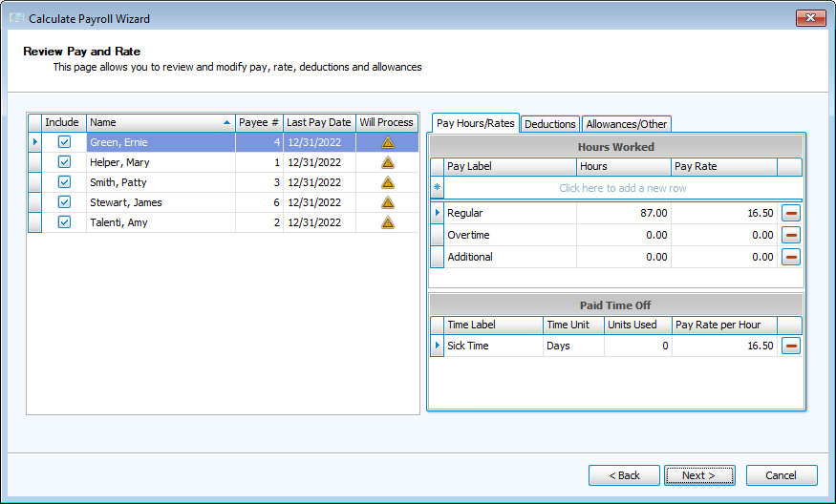Delete the Sick Time row

(x=791, y=346)
